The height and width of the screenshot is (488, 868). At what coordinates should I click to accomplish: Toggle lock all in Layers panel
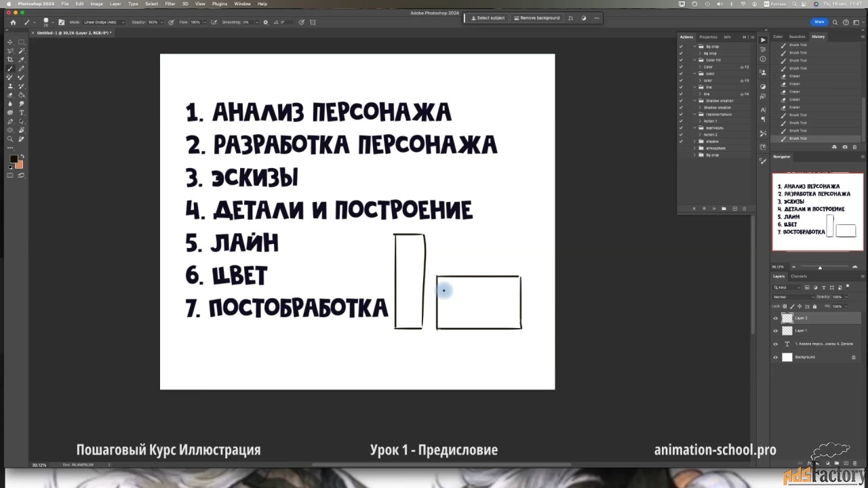(x=814, y=306)
